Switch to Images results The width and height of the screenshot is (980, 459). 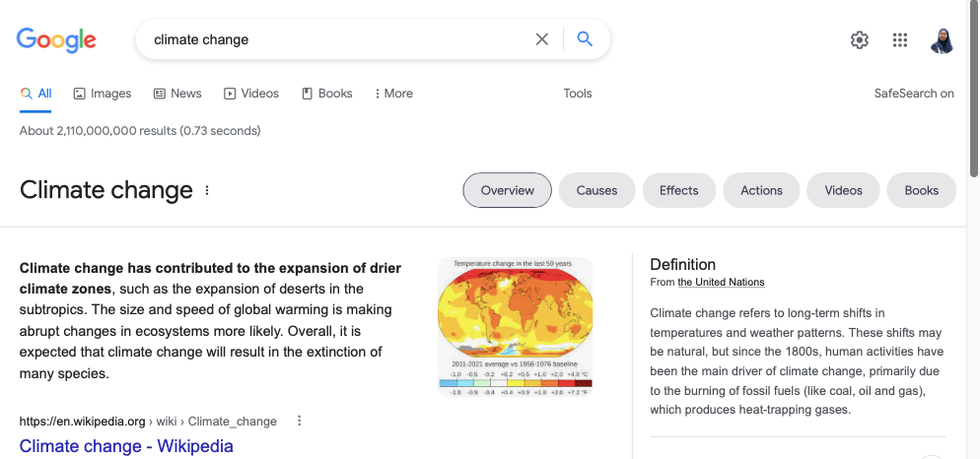[x=102, y=94]
